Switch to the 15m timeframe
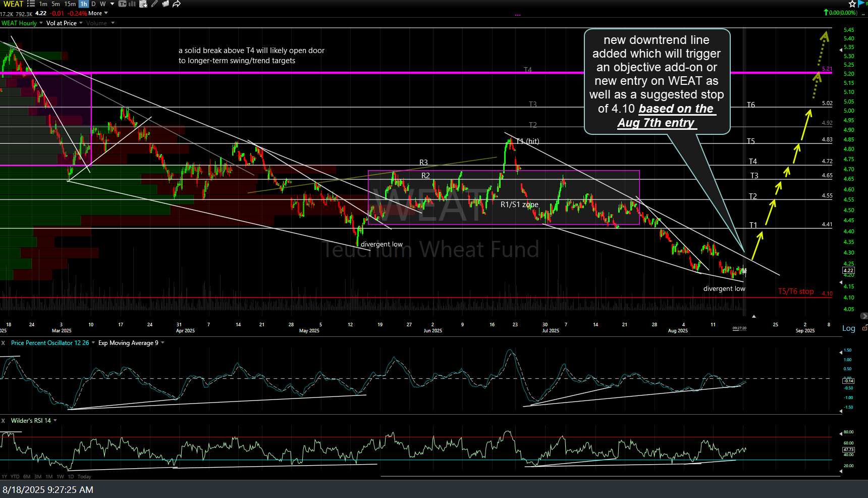Screen dimensions: 868x498 pos(70,4)
